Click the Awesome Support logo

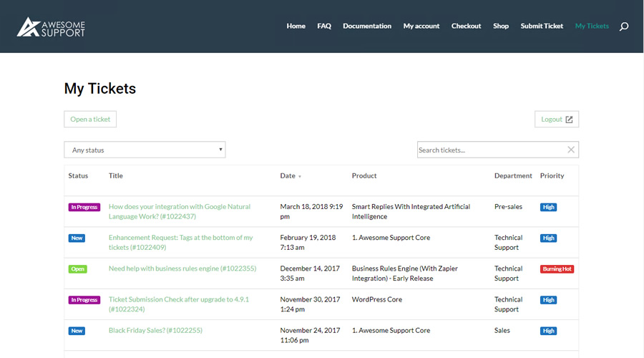click(x=51, y=27)
